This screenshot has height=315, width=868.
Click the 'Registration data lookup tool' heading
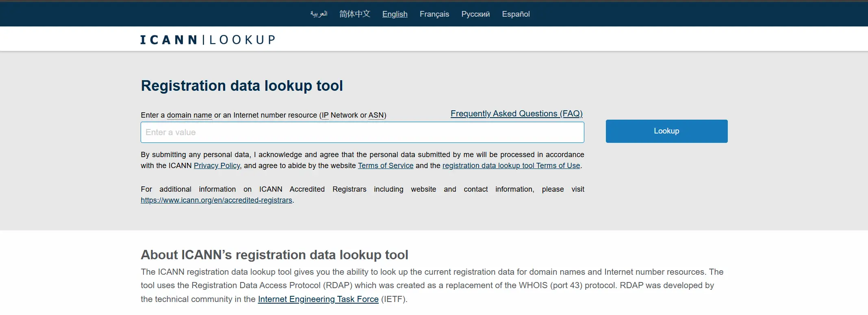click(x=242, y=86)
